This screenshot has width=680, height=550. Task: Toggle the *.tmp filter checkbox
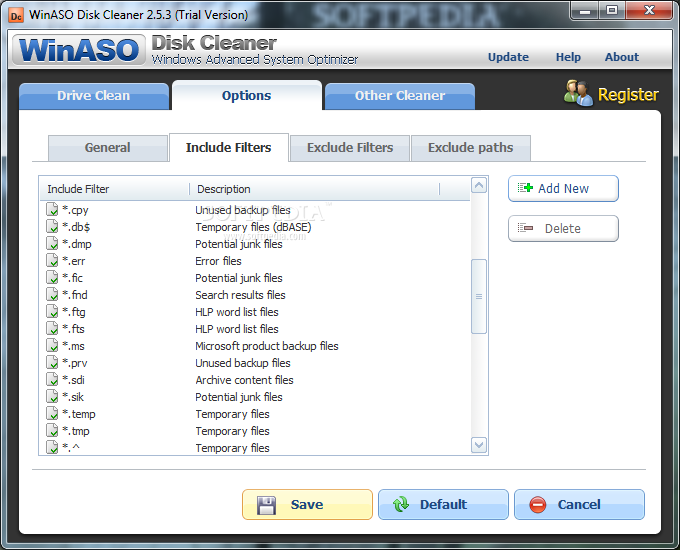point(52,431)
